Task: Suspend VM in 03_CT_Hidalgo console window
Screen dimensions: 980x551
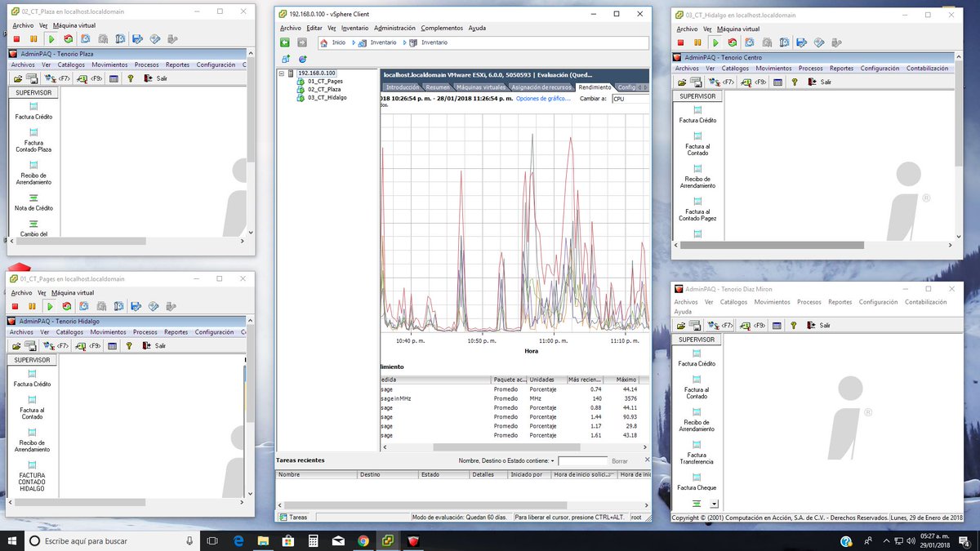Action: point(697,42)
